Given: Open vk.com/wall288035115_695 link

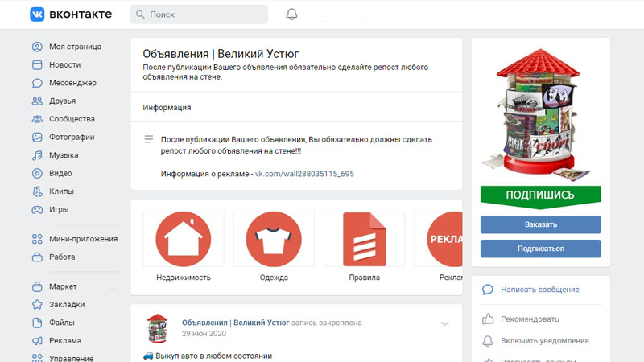Looking at the screenshot, I should (304, 174).
